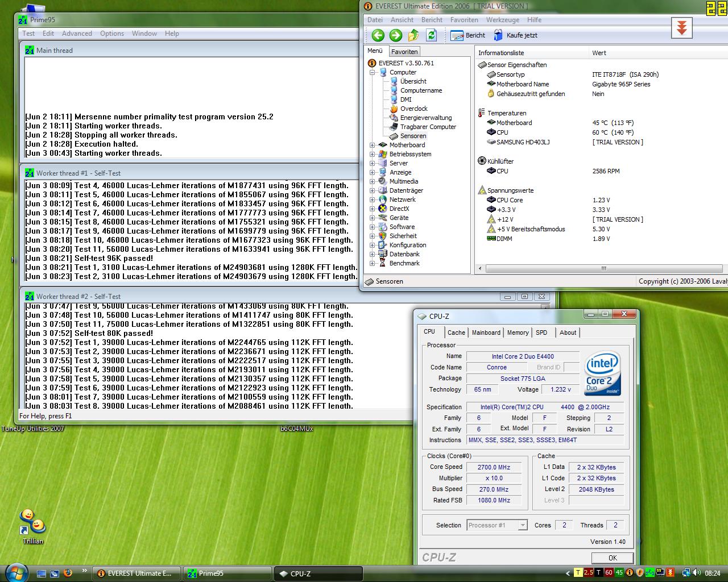Click the Benchmark hourglass icon in tree
The width and height of the screenshot is (728, 582).
[383, 263]
